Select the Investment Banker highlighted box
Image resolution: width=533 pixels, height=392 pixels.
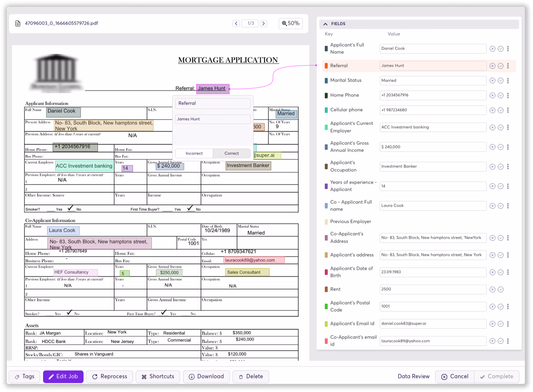[248, 166]
